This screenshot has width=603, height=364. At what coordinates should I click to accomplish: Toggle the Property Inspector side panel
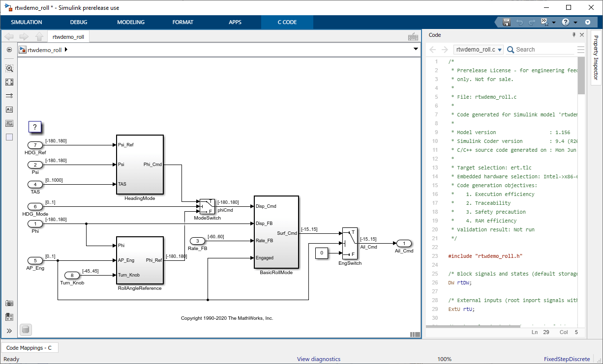point(596,56)
